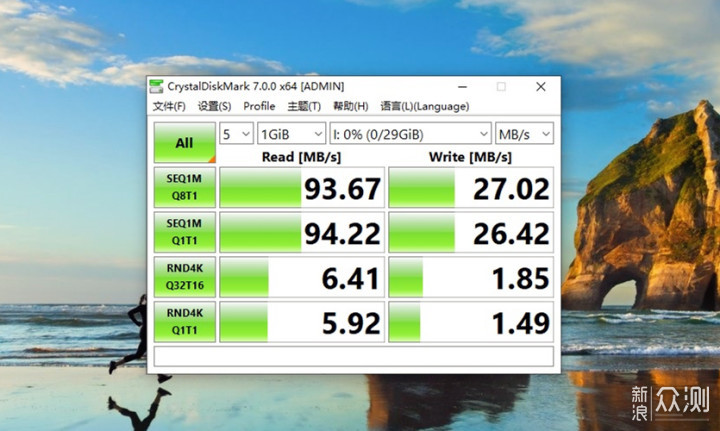720x431 pixels.
Task: Expand the 1GiB test size dropdown
Action: 290,133
